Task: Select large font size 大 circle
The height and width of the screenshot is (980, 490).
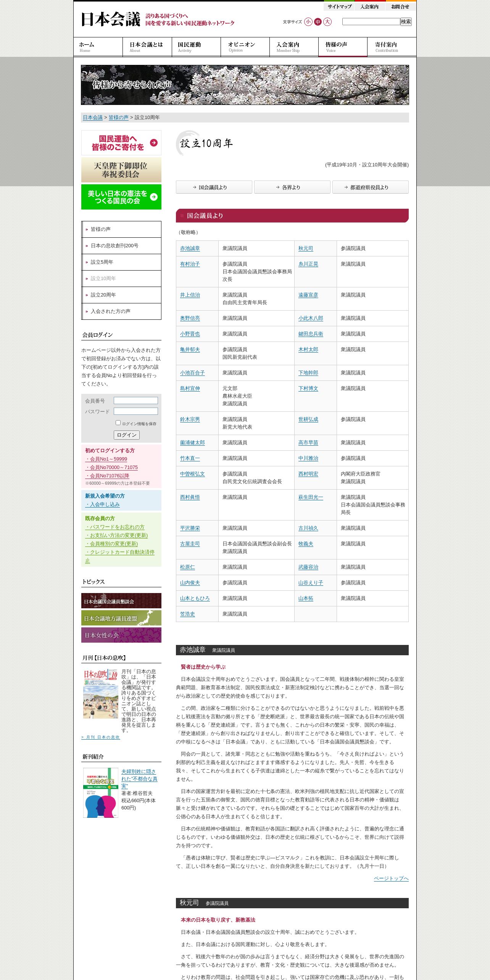Action: [x=327, y=22]
